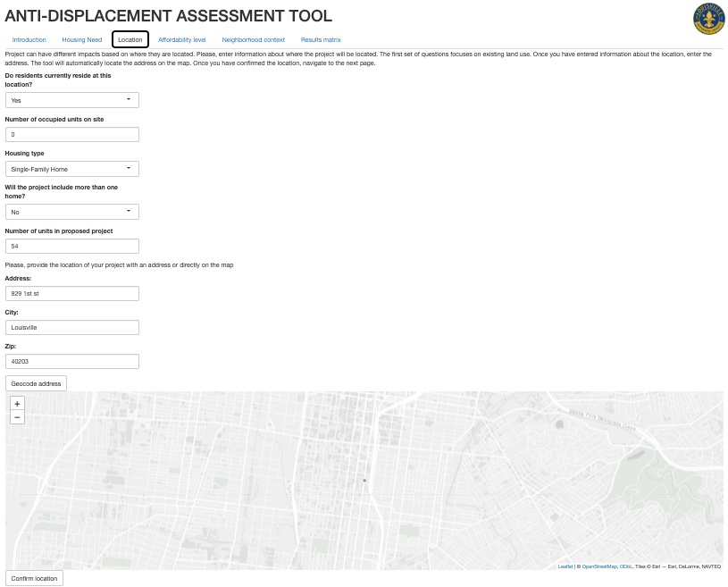This screenshot has height=587, width=728.
Task: Expand the Housing type dropdown
Action: (71, 169)
